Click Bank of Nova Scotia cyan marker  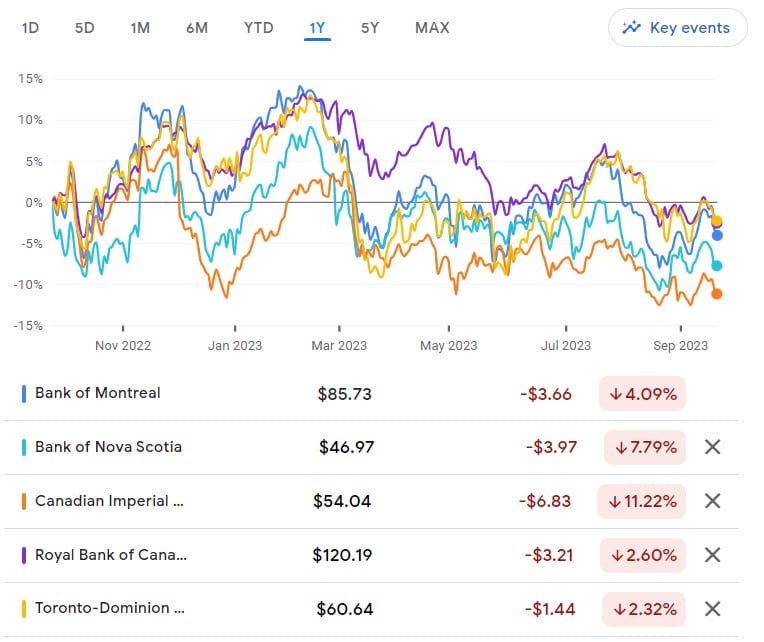(24, 447)
